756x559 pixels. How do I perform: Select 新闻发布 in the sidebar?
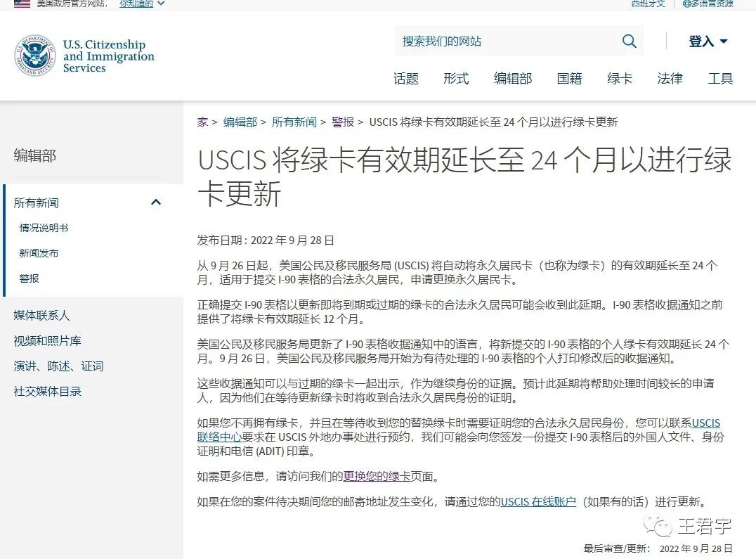point(39,253)
